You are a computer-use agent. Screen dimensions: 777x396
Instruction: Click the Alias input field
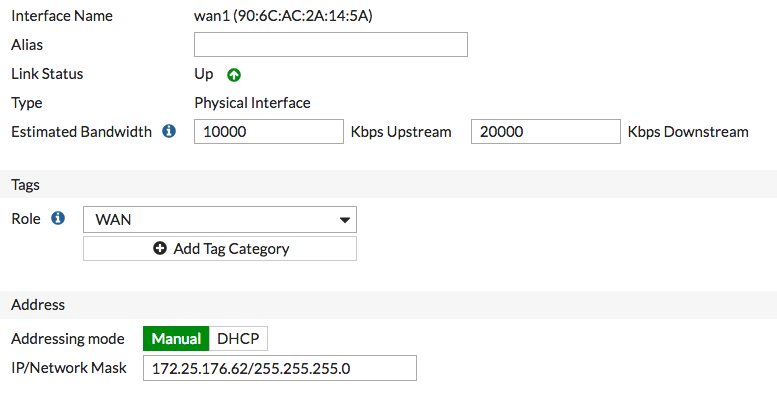331,45
